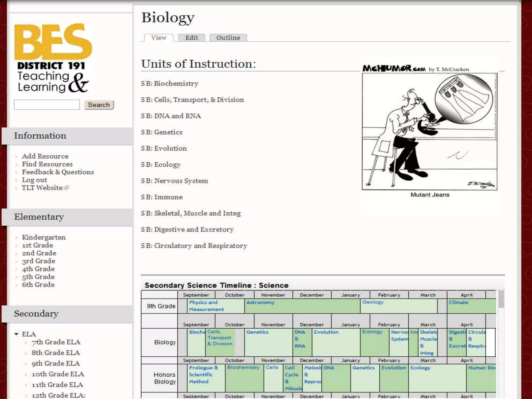Click Astronomy block in 9th Grade timeline
Image resolution: width=532 pixels, height=399 pixels.
(260, 302)
